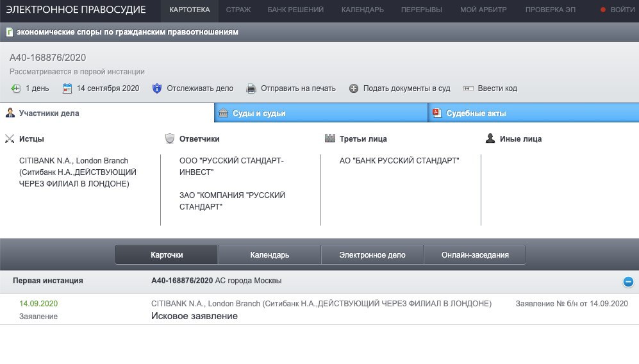639x364 pixels.
Task: Open the КАЛЕНДАРЬ item in top navigation
Action: pyautogui.click(x=363, y=10)
